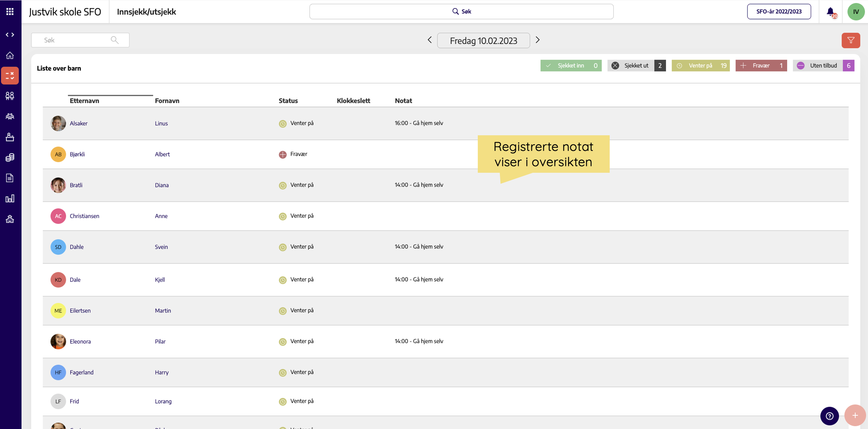
Task: Open the statistics bar chart sidebar icon
Action: coord(10,198)
